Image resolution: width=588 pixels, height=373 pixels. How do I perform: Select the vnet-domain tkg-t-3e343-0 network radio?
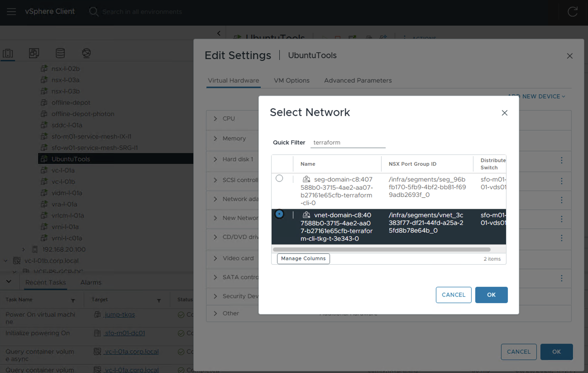tap(279, 214)
